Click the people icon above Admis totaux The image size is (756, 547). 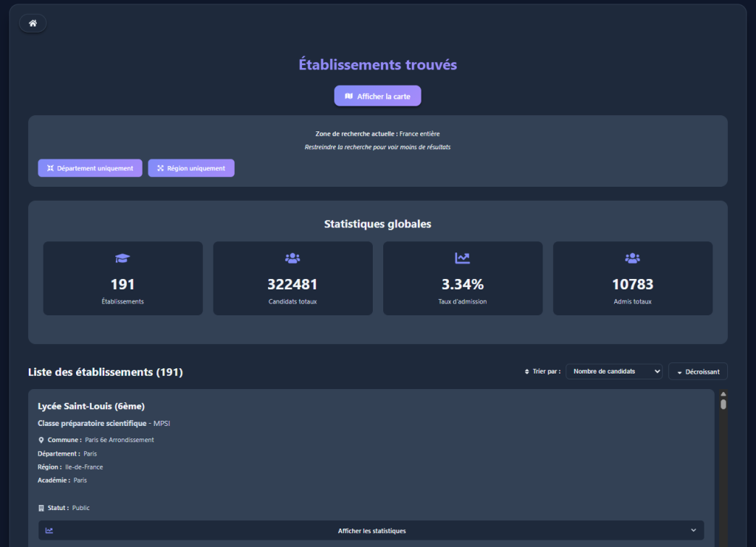coord(633,258)
